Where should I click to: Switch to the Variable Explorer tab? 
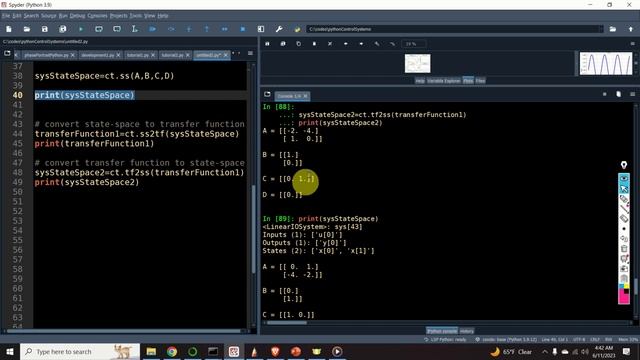444,81
